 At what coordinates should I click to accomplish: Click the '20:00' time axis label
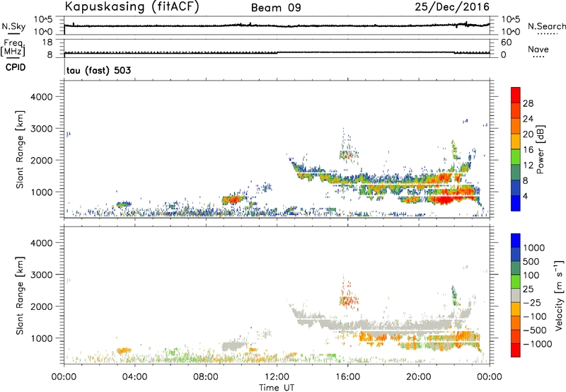pos(418,377)
